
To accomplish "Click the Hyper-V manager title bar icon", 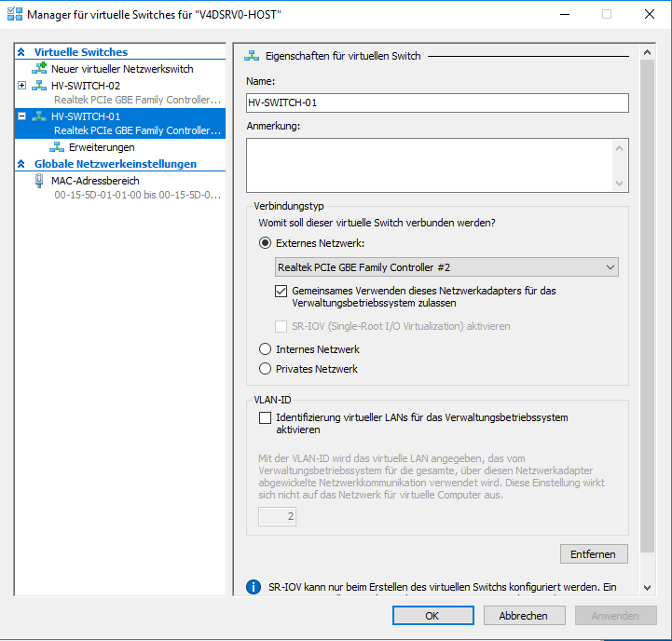I will coord(15,14).
